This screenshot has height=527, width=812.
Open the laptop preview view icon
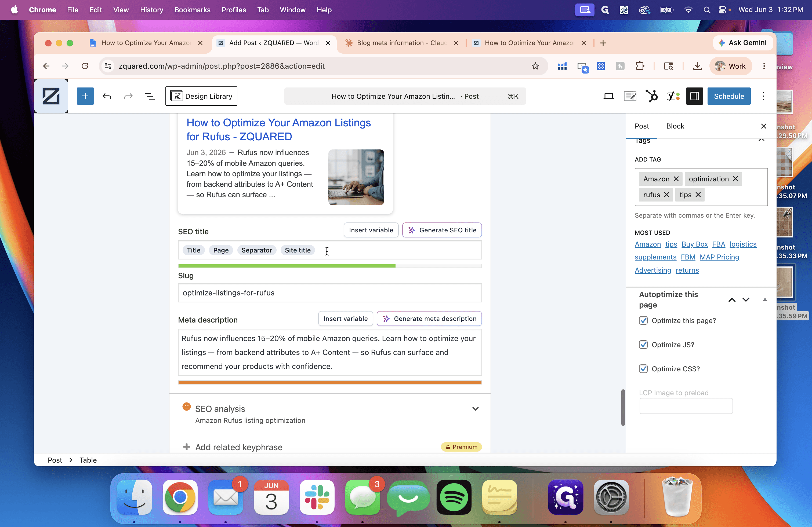point(608,96)
